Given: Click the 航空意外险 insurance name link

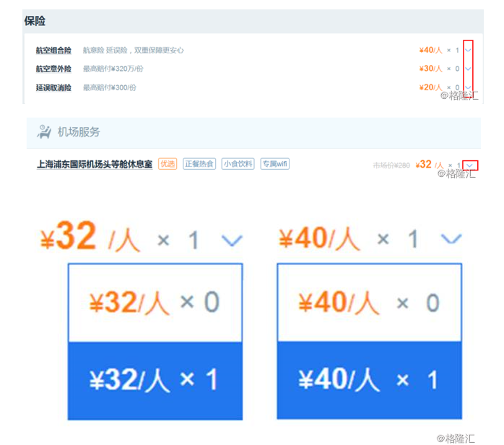Looking at the screenshot, I should [53, 69].
